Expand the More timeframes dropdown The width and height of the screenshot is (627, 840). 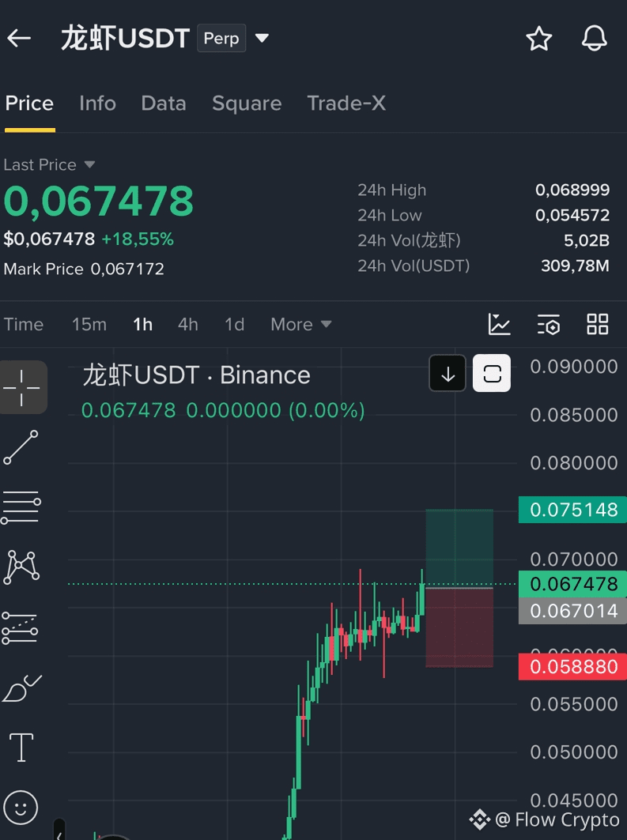tap(301, 324)
